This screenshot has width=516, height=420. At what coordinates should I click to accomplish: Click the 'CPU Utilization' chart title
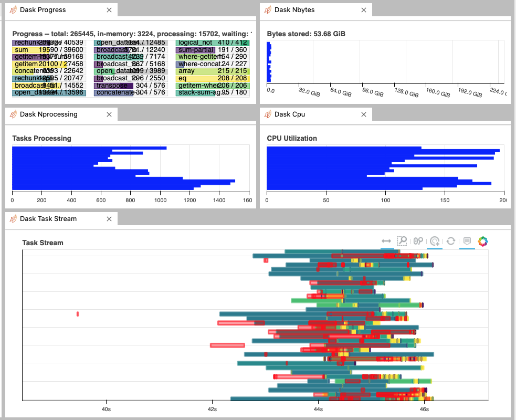(292, 138)
